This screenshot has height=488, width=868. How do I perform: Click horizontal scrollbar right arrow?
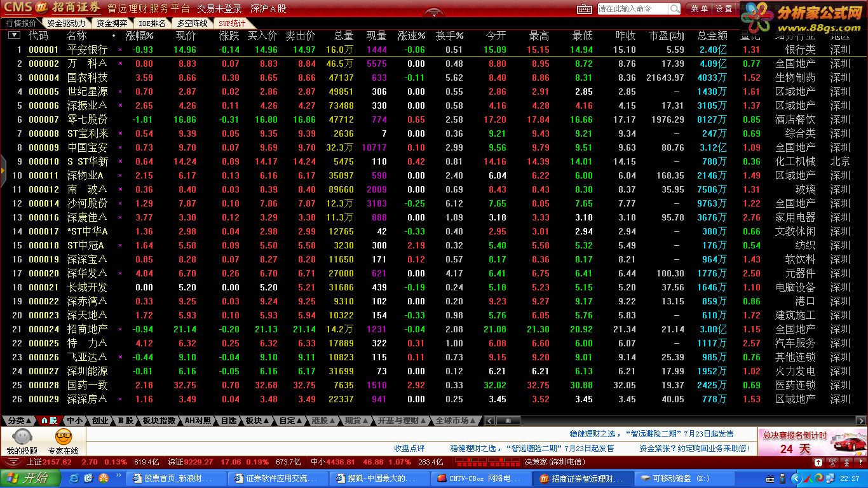(862, 421)
